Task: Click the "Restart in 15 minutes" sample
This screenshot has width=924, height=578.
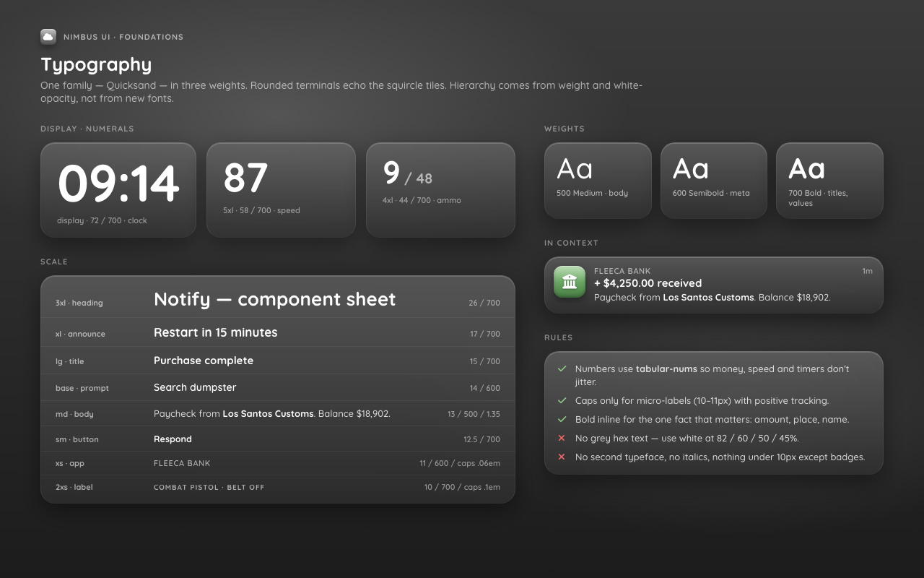Action: (216, 332)
